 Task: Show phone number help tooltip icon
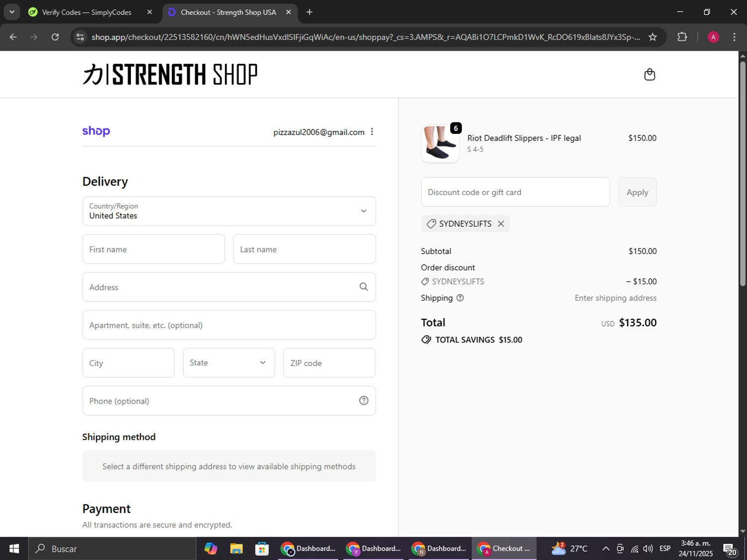364,401
